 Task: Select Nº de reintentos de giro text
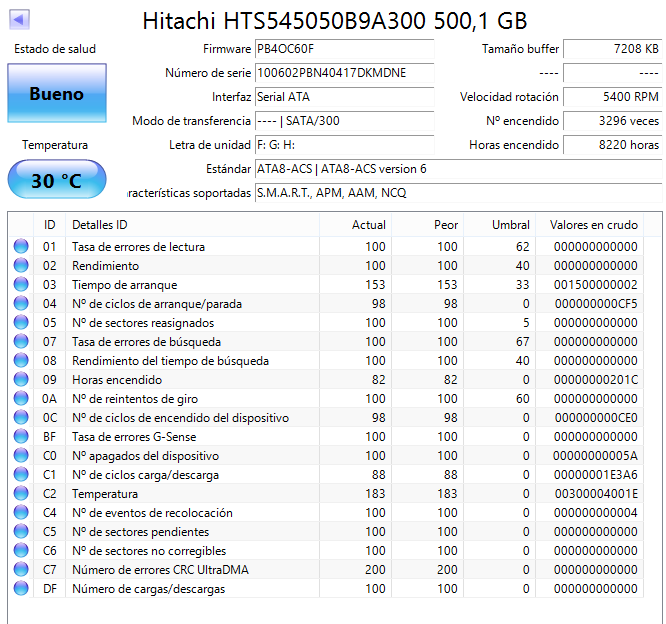pyautogui.click(x=135, y=399)
